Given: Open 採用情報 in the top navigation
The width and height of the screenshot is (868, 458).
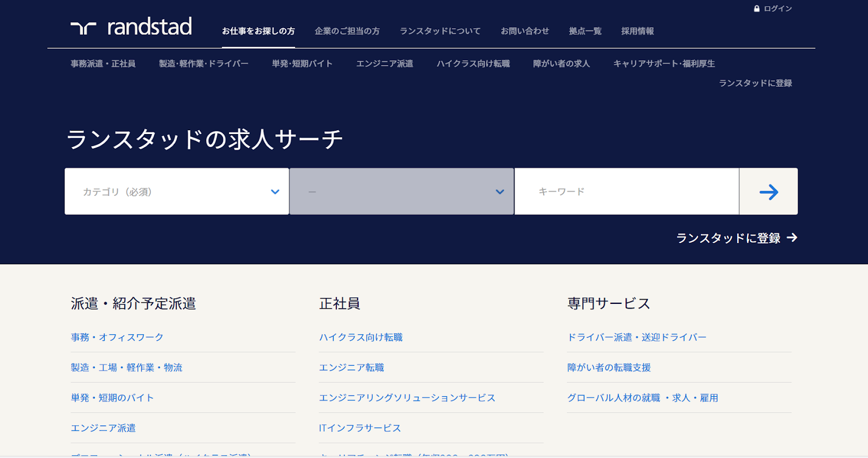Looking at the screenshot, I should pos(637,31).
